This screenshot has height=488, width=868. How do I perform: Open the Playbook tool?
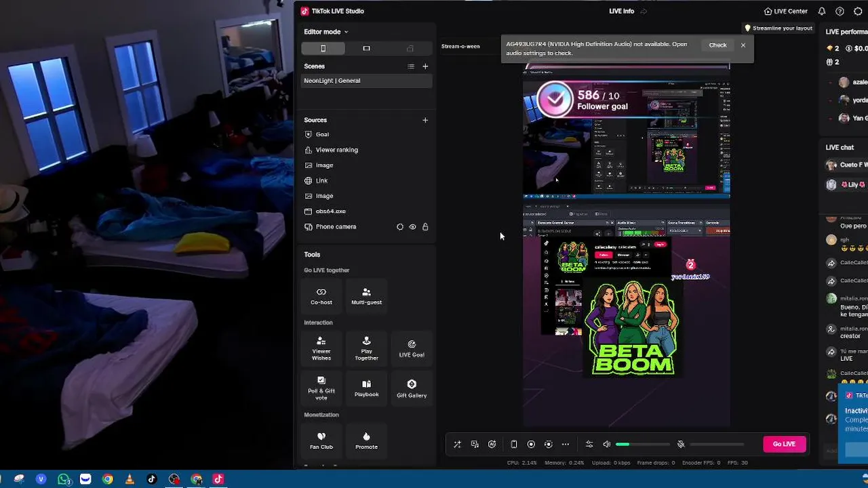tap(366, 388)
